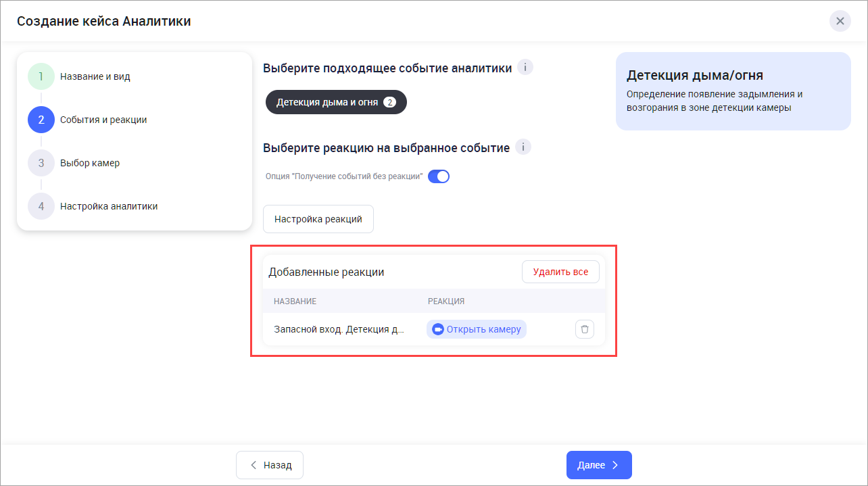Go to step 1 'Название и вид'
Image resolution: width=868 pixels, height=486 pixels.
41,76
